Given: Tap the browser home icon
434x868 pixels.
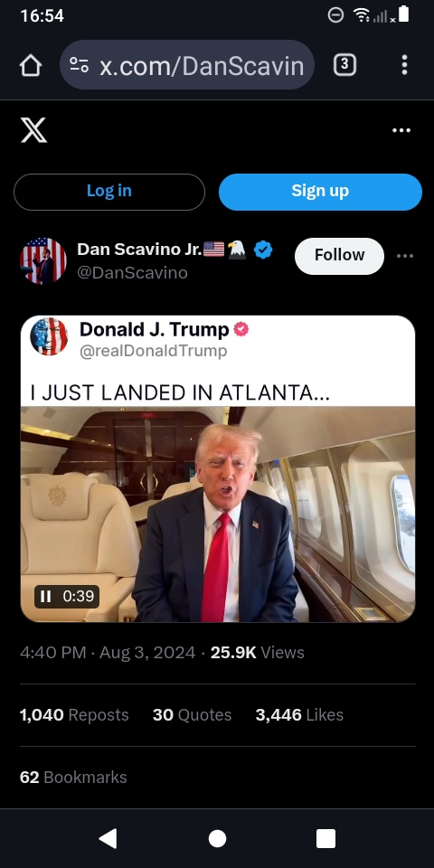Looking at the screenshot, I should coord(31,65).
